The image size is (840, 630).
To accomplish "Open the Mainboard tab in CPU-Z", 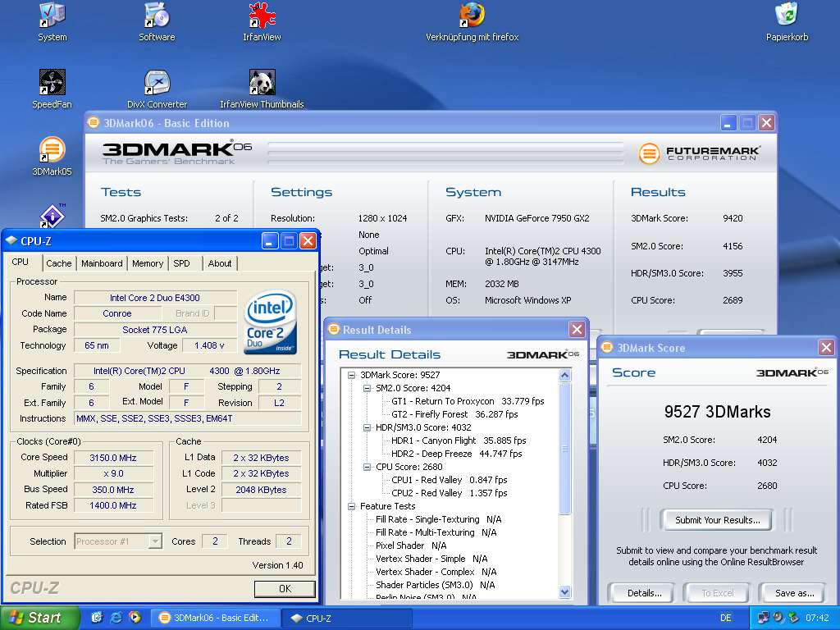I will 102,263.
